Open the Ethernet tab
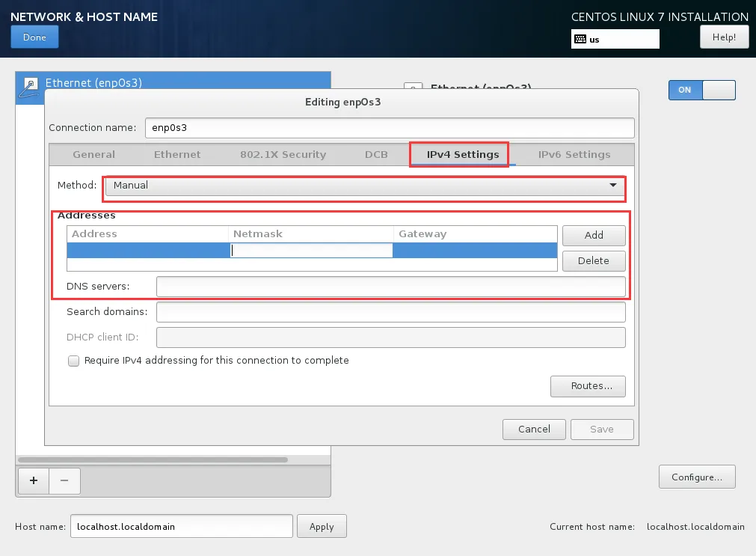756x556 pixels. point(177,154)
